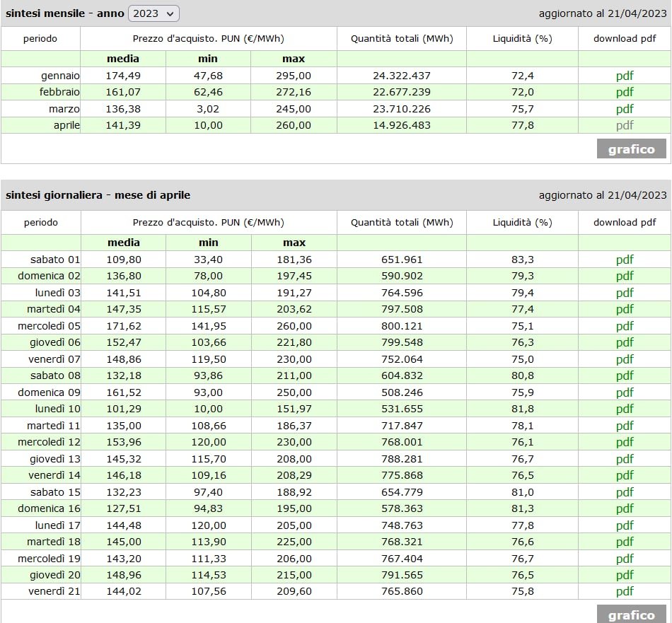Open pdf for venerdì 07
The height and width of the screenshot is (623, 672).
pyautogui.click(x=625, y=359)
